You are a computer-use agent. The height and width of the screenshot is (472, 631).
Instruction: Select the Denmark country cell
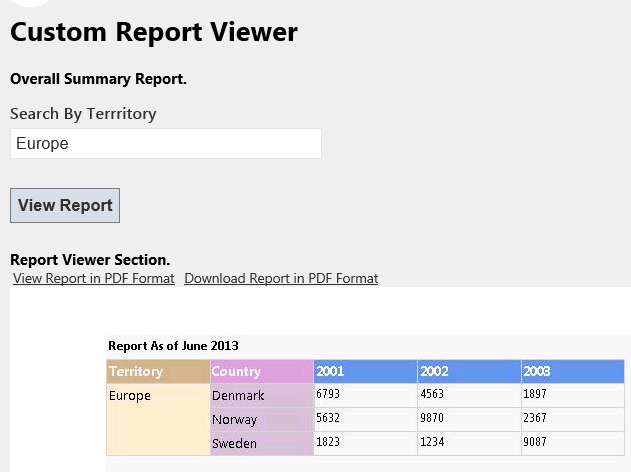coord(262,396)
